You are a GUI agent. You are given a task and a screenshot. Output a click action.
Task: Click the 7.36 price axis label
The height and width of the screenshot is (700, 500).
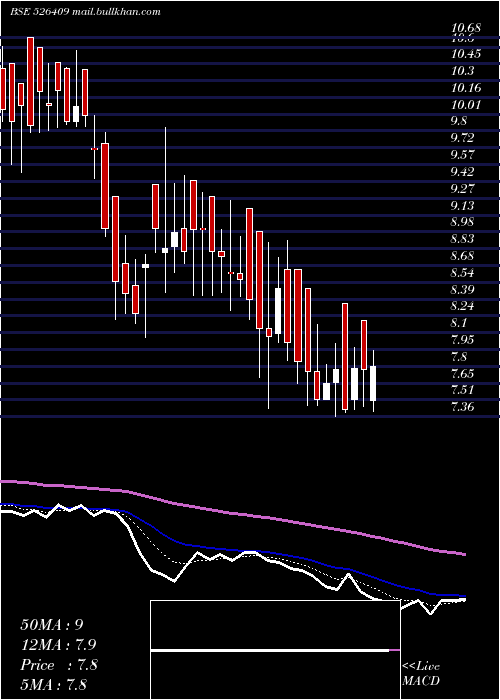point(462,407)
